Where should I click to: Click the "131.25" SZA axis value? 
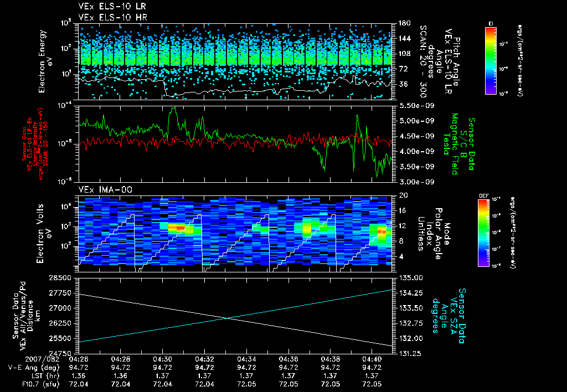410,353
